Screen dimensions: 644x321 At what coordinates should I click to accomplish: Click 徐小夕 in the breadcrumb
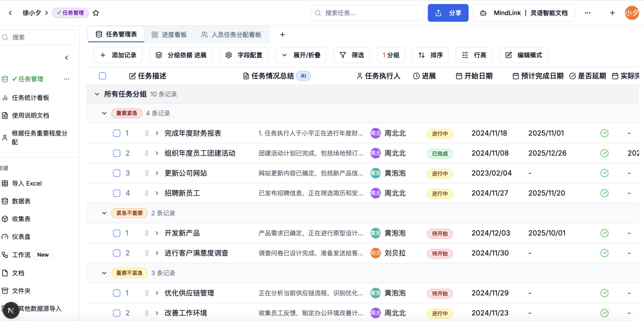point(32,13)
